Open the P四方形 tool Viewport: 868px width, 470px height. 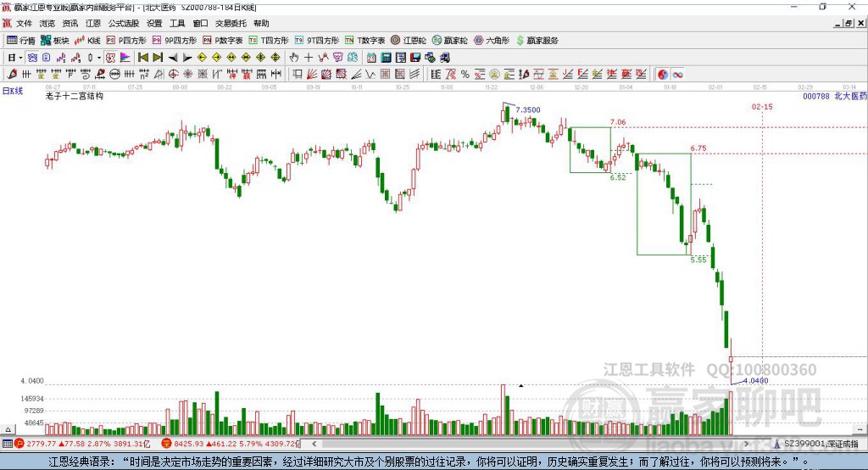click(126, 41)
